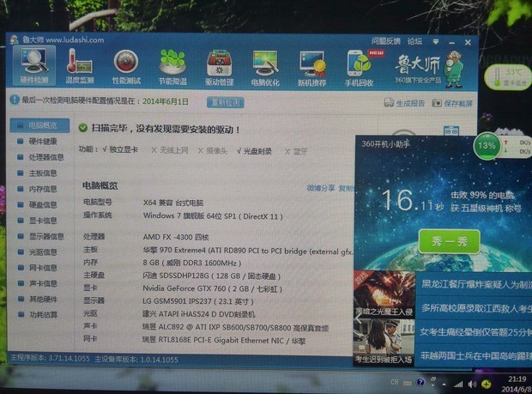This screenshot has width=532, height=394.
Task: Open the 黑暗之光魔王入侵 game thumbnail
Action: (x=384, y=294)
